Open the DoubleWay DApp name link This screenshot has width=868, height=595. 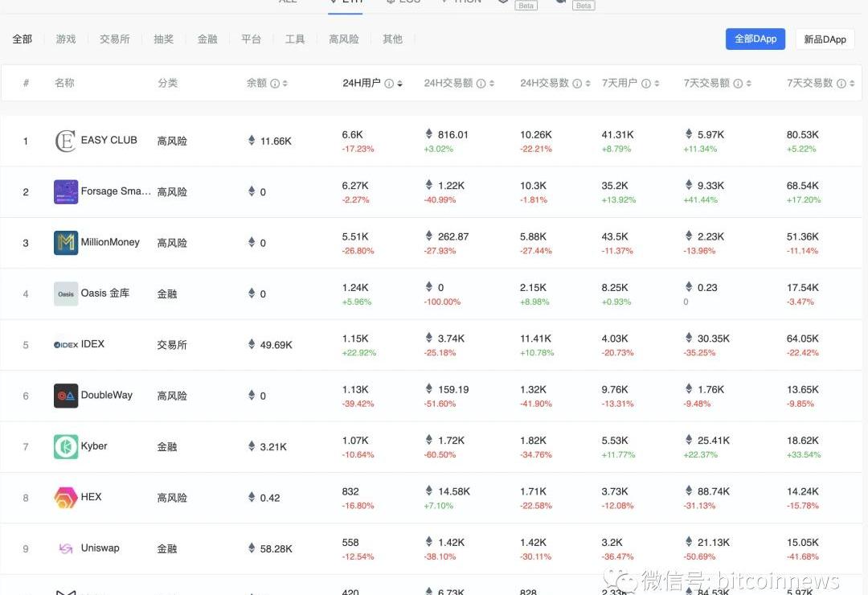pyautogui.click(x=107, y=395)
